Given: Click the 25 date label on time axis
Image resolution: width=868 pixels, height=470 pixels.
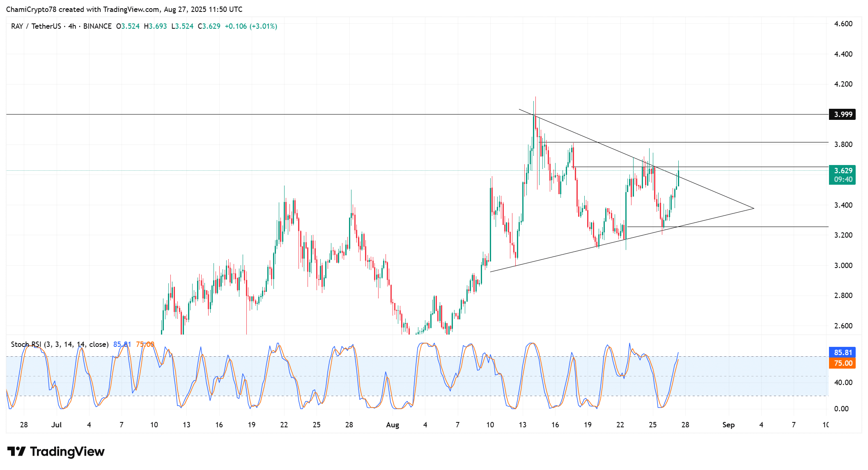Looking at the screenshot, I should click(652, 425).
